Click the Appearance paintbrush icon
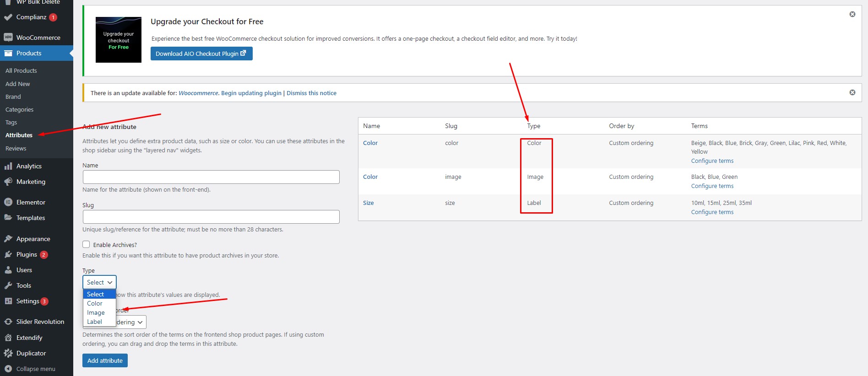The height and width of the screenshot is (376, 868). [x=8, y=239]
